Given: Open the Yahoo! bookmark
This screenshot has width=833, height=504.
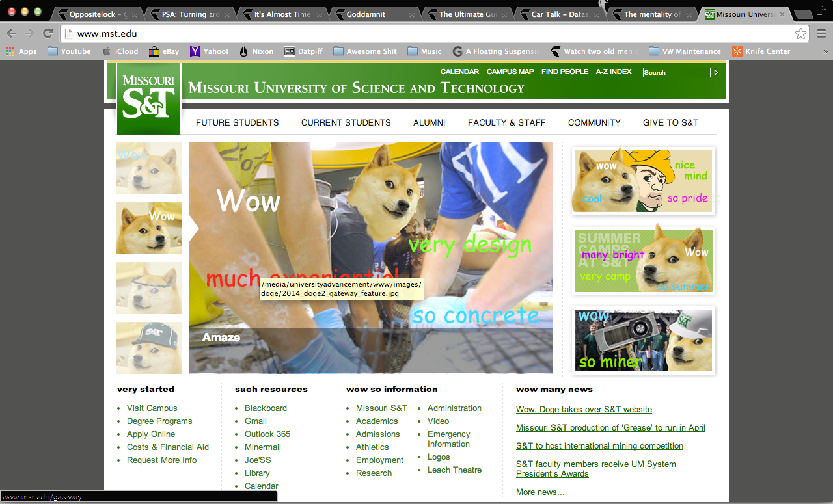Looking at the screenshot, I should (x=209, y=51).
